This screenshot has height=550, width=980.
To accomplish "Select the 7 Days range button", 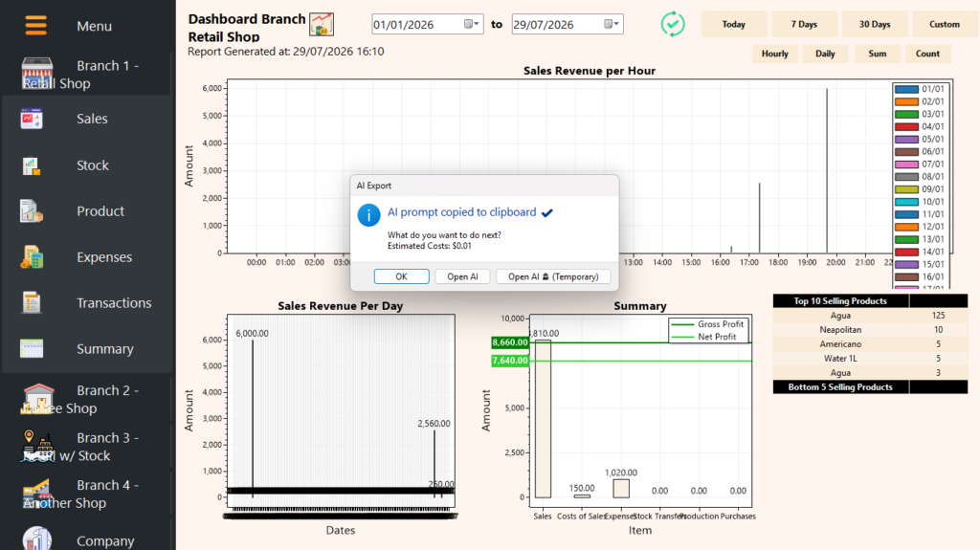I will coord(804,24).
